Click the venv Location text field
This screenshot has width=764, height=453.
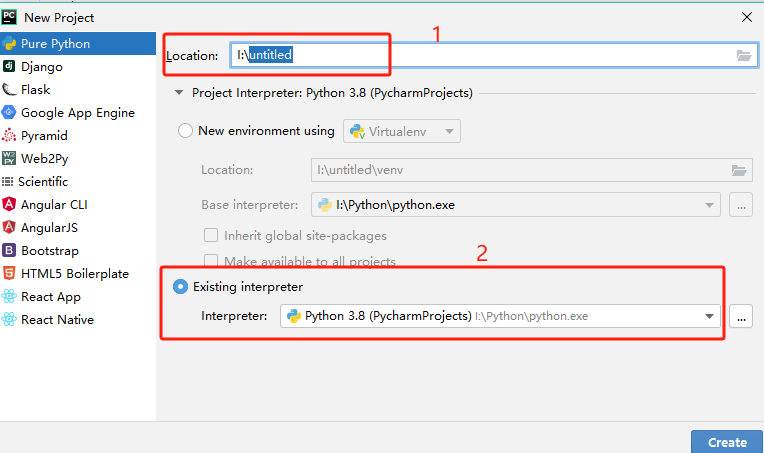click(x=532, y=170)
